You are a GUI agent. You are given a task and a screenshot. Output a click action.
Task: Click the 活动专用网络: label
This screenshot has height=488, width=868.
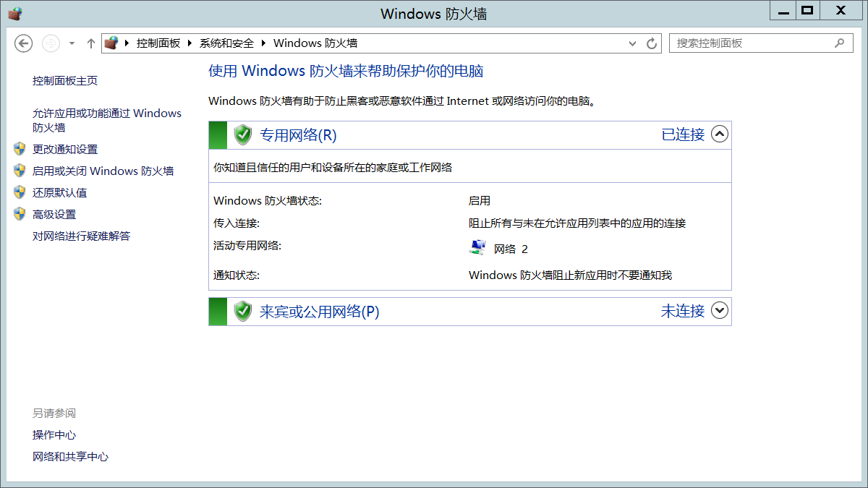tap(247, 246)
